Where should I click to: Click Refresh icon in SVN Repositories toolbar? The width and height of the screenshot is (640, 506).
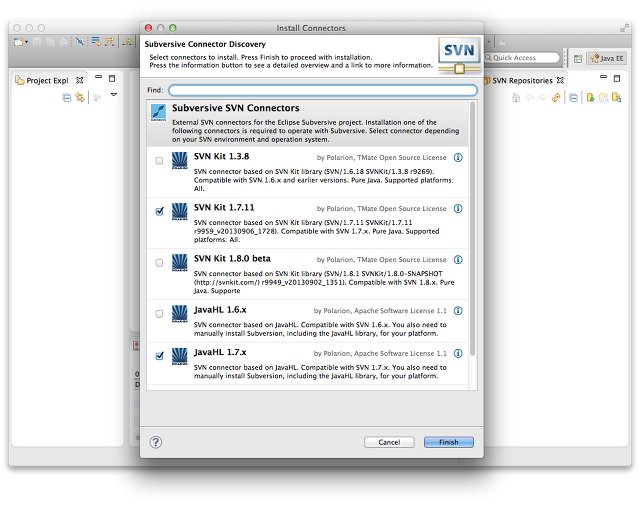[556, 98]
